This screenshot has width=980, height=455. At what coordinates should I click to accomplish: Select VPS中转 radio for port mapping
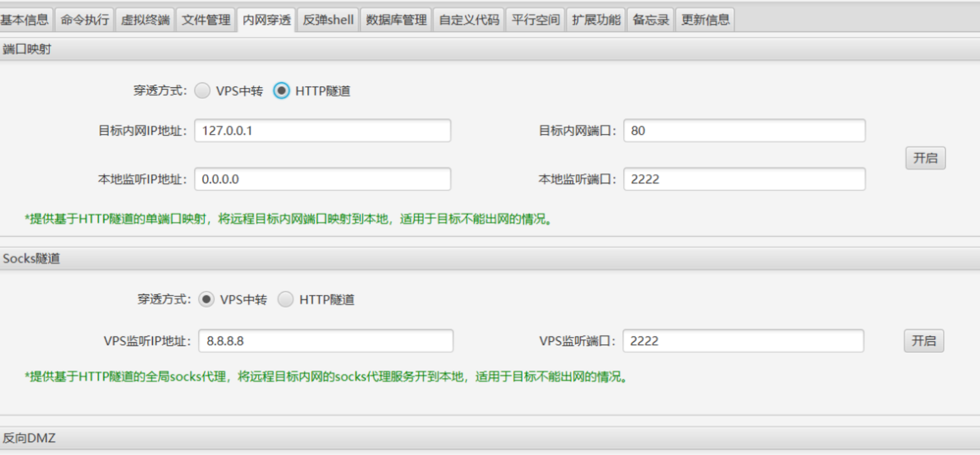pyautogui.click(x=203, y=91)
